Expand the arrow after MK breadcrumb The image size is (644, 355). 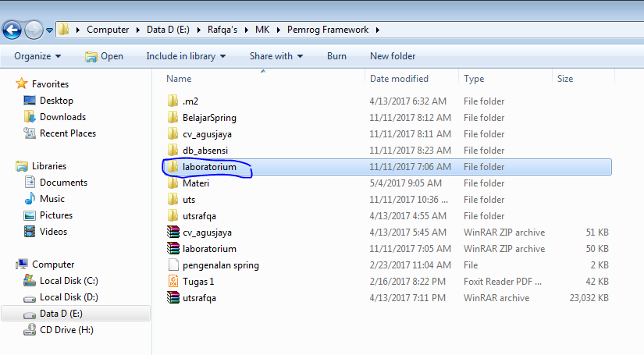tap(278, 30)
